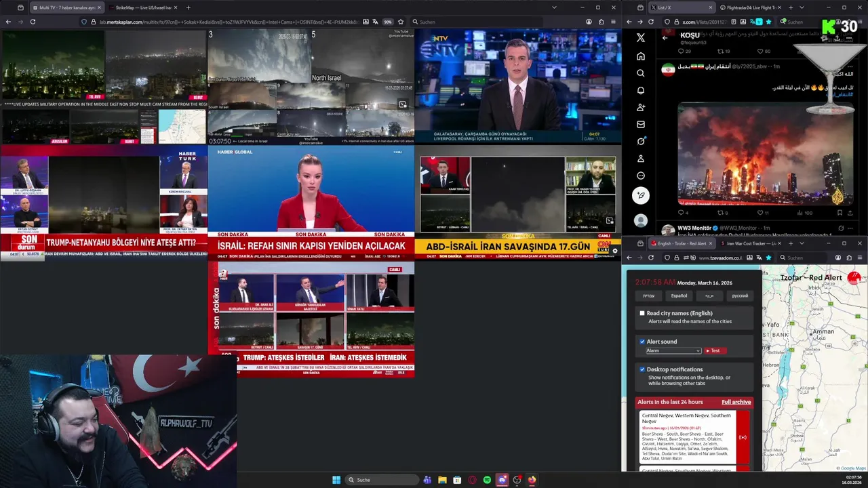The image size is (868, 488).
Task: Open X More circle icon
Action: click(641, 176)
